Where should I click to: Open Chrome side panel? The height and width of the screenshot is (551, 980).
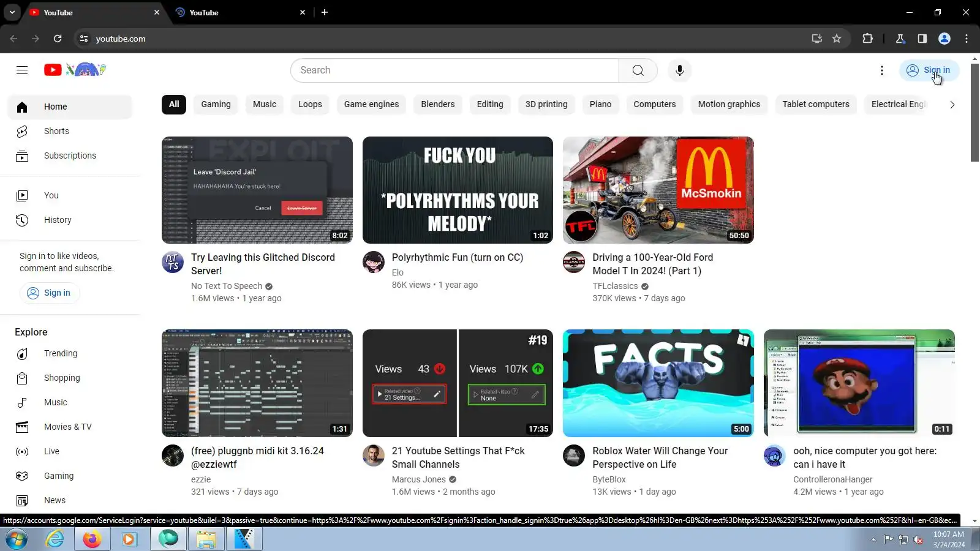(922, 39)
